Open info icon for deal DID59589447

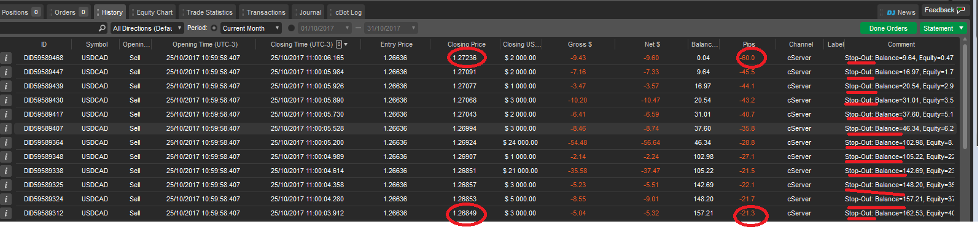point(6,72)
